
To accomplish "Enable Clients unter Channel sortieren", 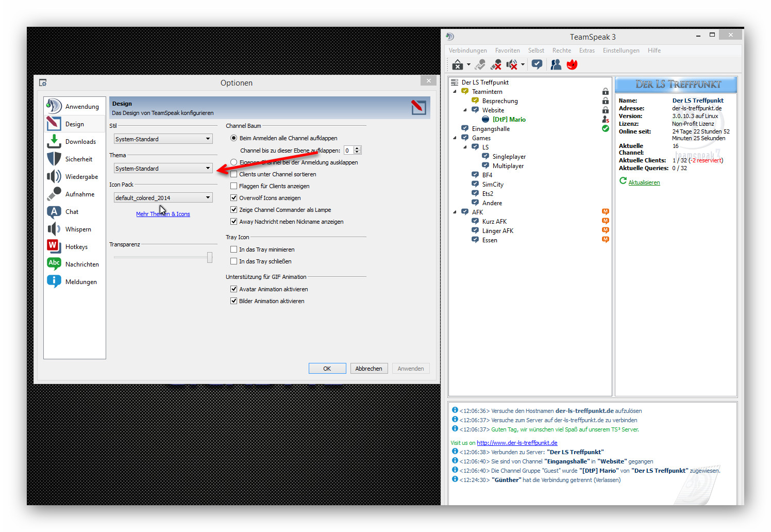I will click(234, 174).
